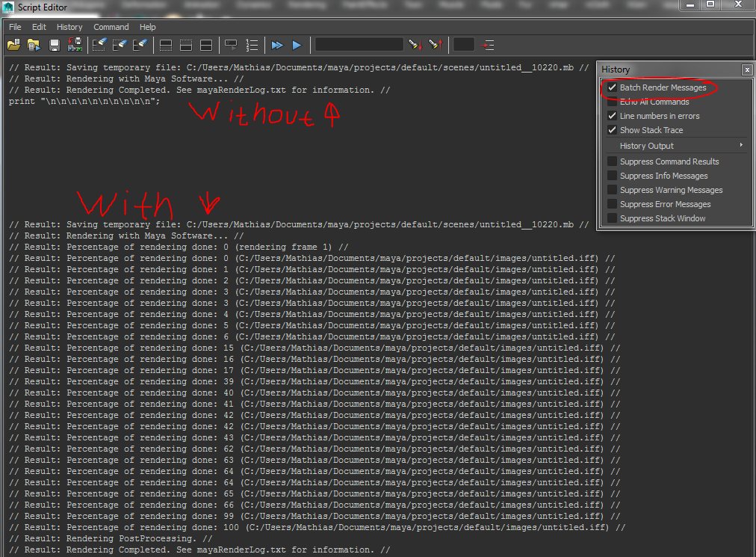756x557 pixels.
Task: Open the Help menu
Action: click(147, 27)
